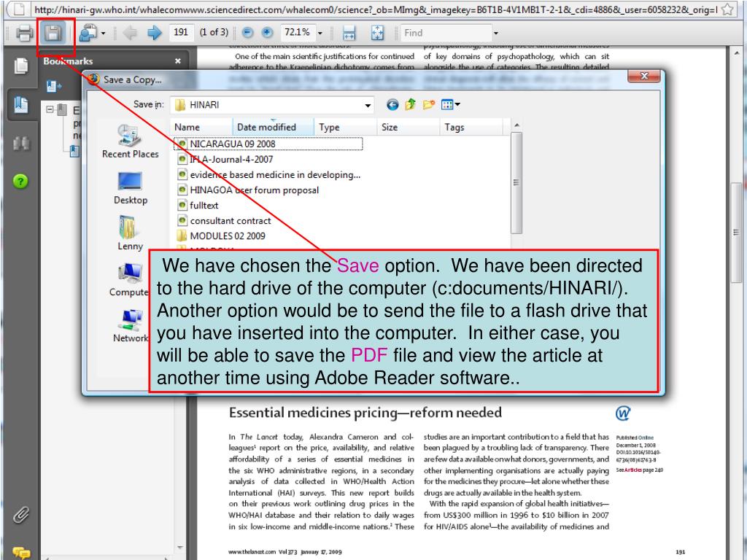747x560 pixels.
Task: Go to Recent Places in Save dialog
Action: click(130, 141)
